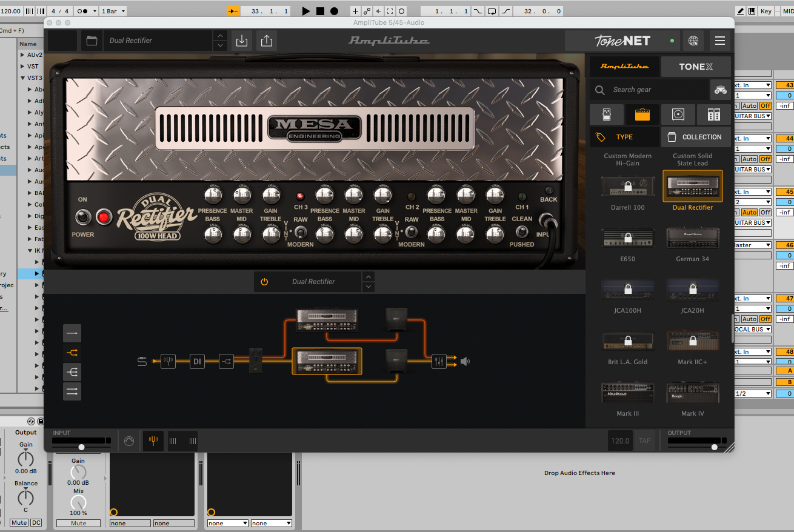
Task: Choose the dual parallel routing icon
Action: point(72,391)
